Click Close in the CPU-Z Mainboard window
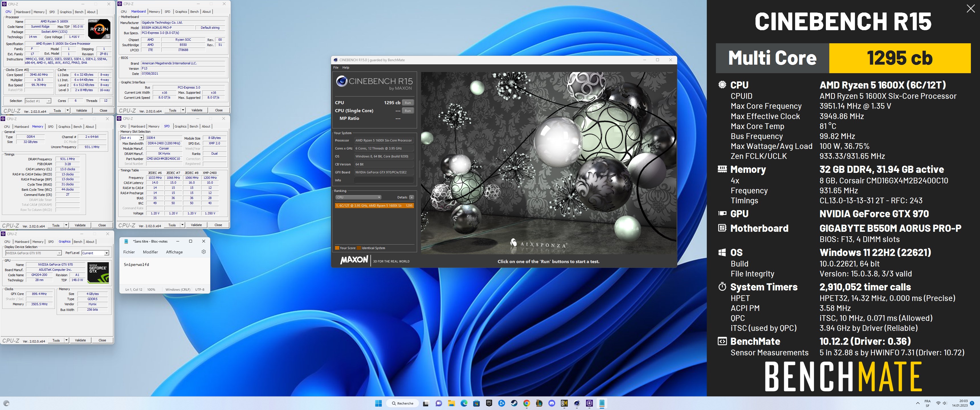 click(219, 110)
